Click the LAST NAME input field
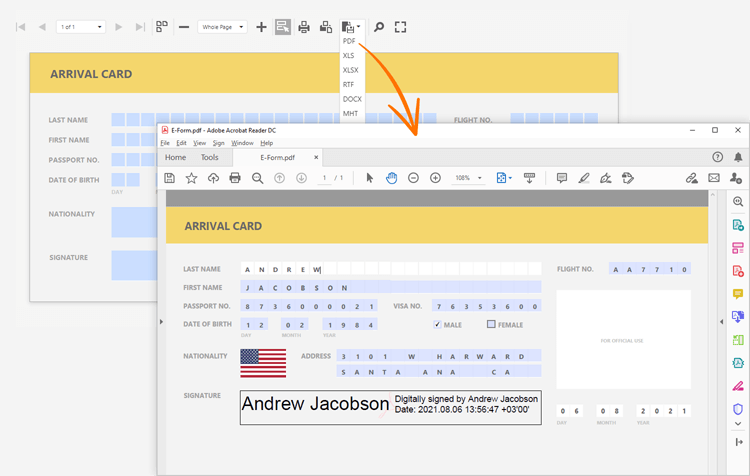This screenshot has height=476, width=750. point(391,269)
